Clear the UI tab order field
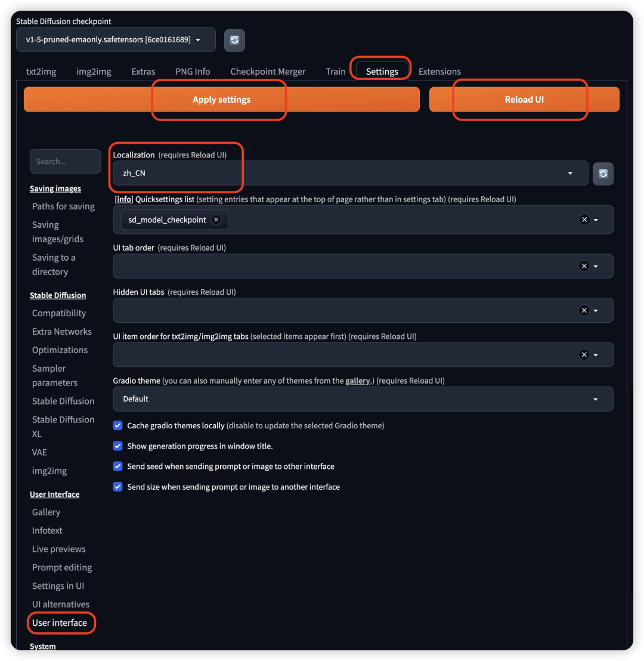 584,266
